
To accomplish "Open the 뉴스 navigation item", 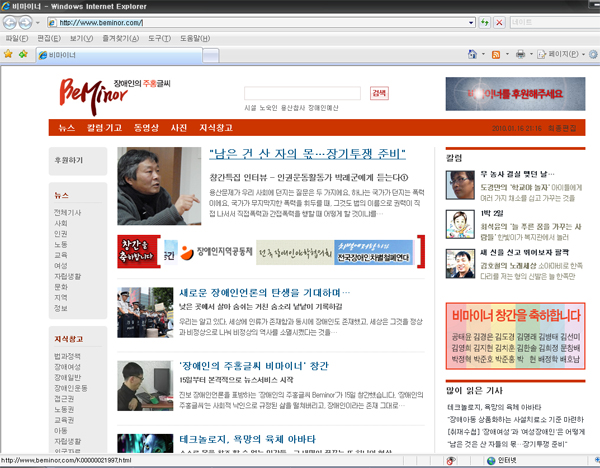I will [67, 128].
